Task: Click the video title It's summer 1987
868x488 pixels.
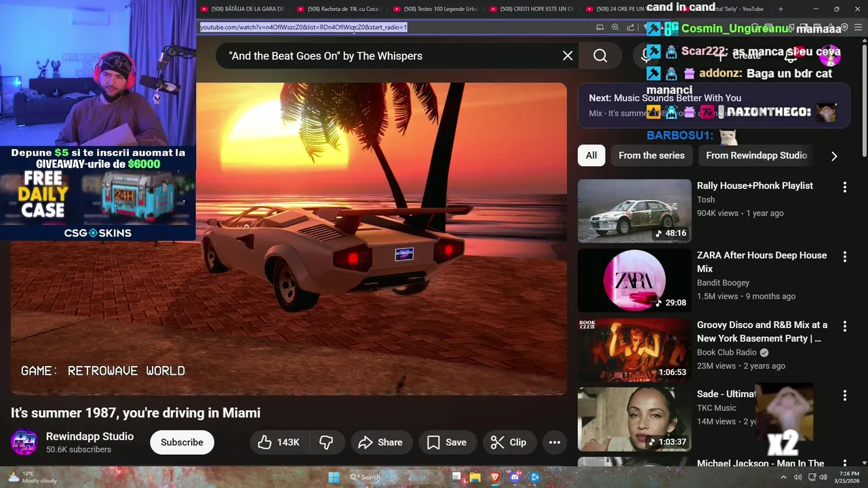Action: pos(136,413)
